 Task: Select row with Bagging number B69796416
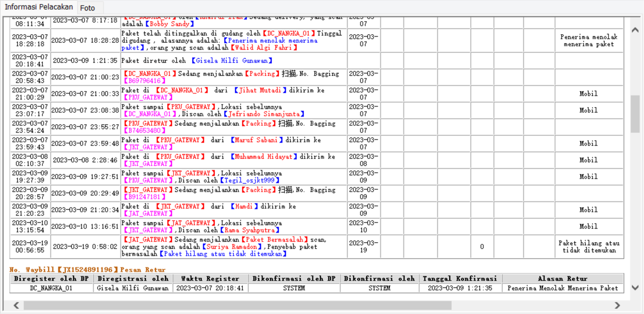[317, 77]
